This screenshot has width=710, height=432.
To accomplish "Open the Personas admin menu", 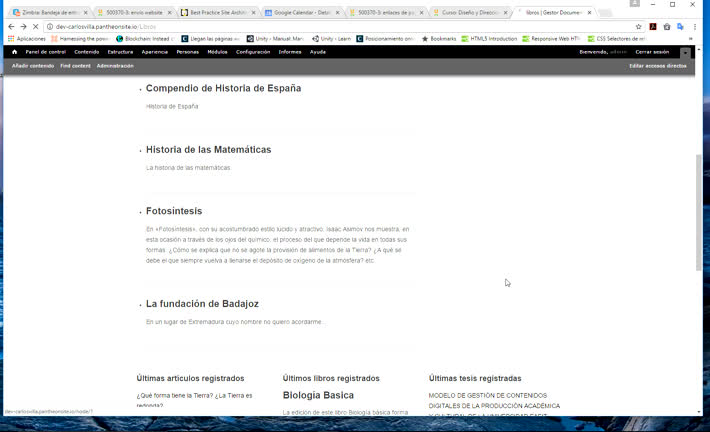I will 187,52.
